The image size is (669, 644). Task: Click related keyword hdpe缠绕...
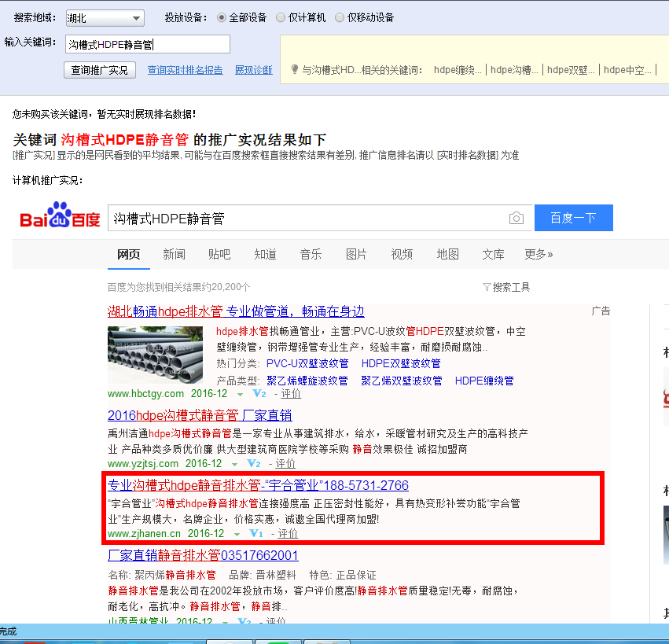458,70
